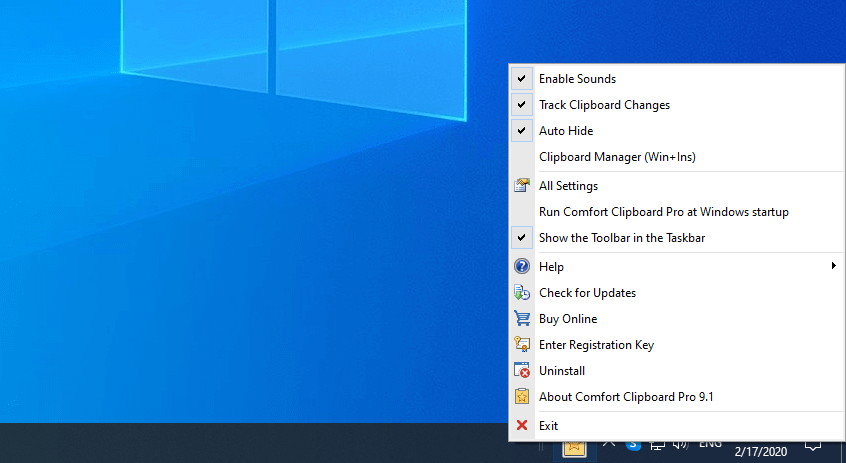Image resolution: width=846 pixels, height=463 pixels.
Task: Toggle the Enable Sounds option
Action: coord(677,79)
